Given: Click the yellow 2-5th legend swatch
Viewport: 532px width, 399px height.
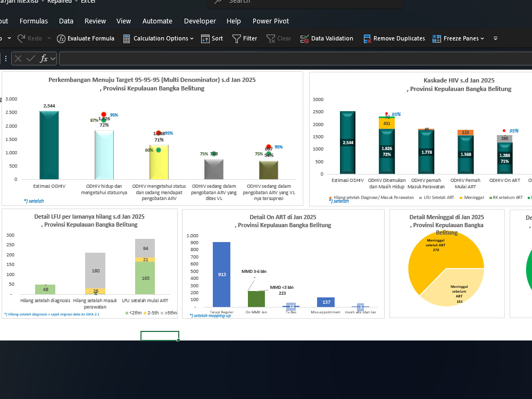Looking at the screenshot, I should pyautogui.click(x=145, y=313).
